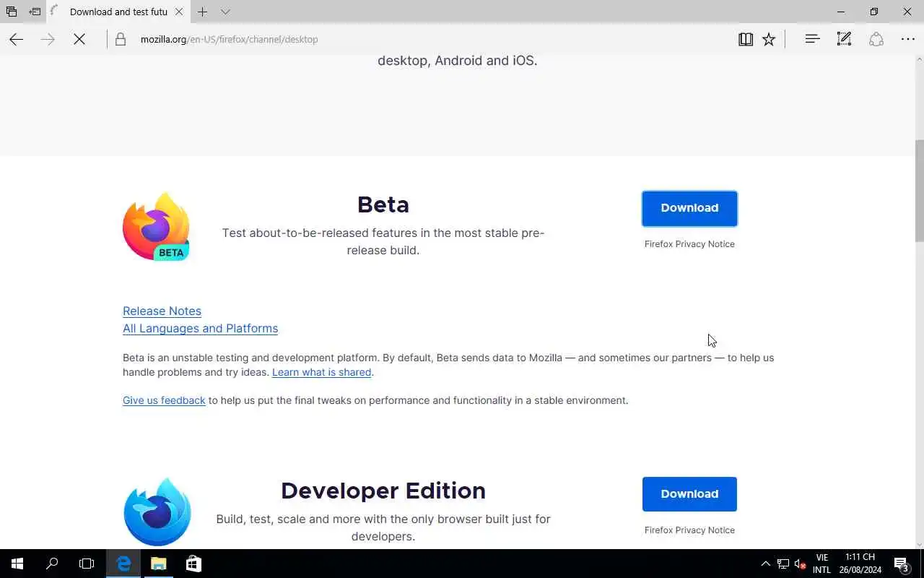Open the Action Center notifications icon

coord(902,564)
